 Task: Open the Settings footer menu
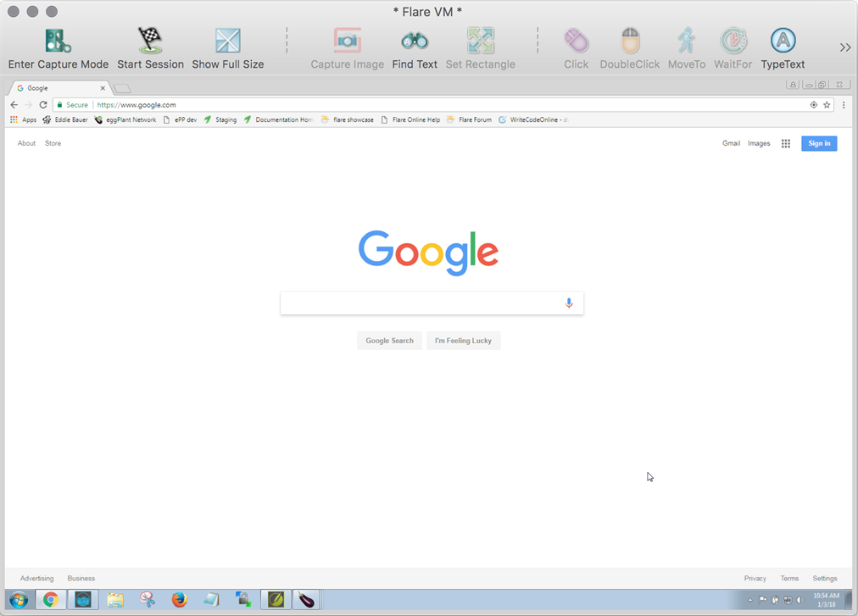(x=825, y=578)
